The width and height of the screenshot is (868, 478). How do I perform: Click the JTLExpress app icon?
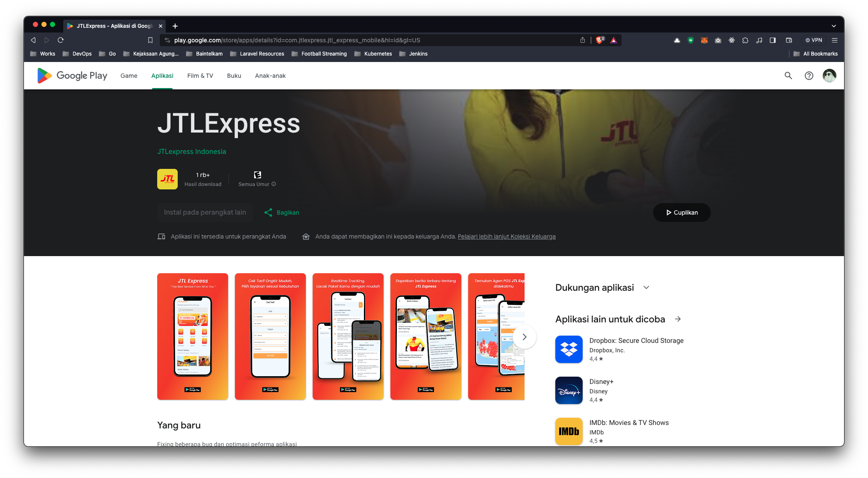[167, 179]
